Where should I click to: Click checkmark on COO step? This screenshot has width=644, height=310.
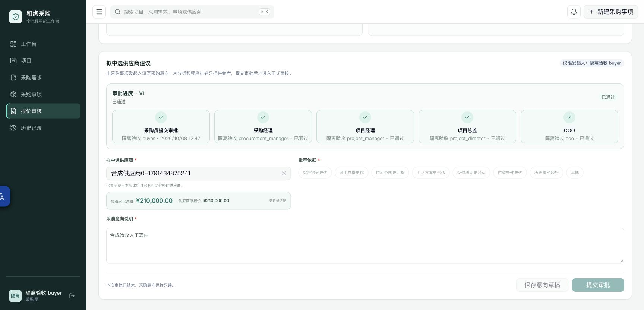point(569,117)
